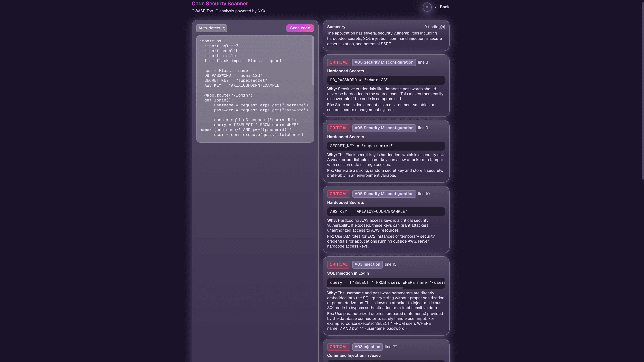Click the Command Injection in /exec heading

(x=354, y=356)
